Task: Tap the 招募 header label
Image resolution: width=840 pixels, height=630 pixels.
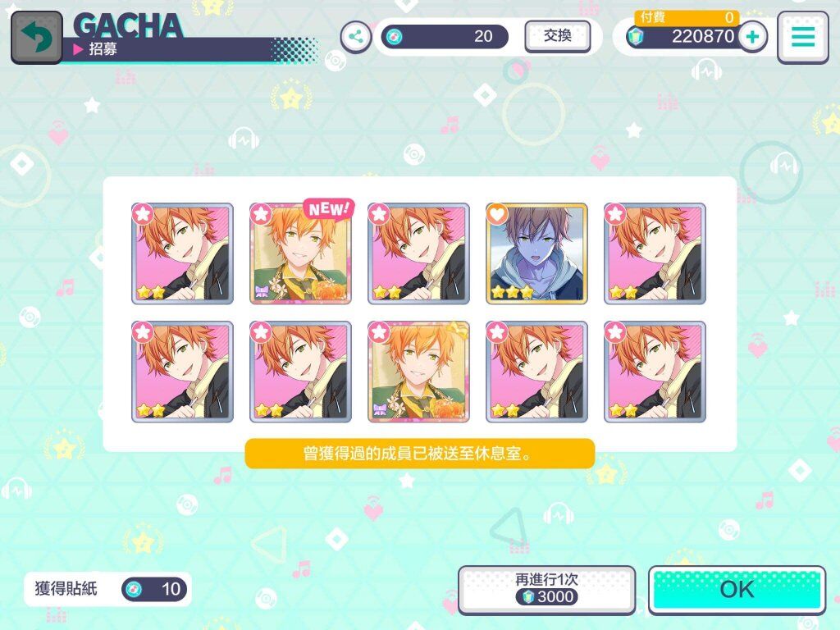Action: [x=103, y=49]
